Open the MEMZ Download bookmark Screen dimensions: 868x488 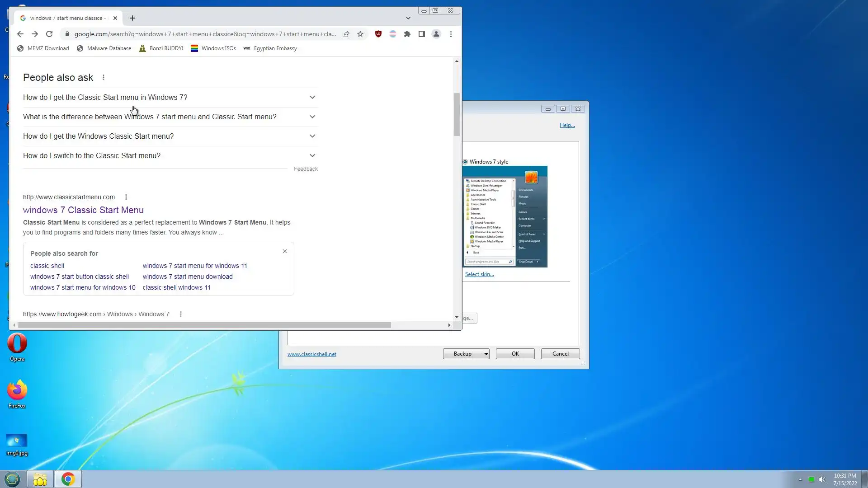tap(43, 48)
